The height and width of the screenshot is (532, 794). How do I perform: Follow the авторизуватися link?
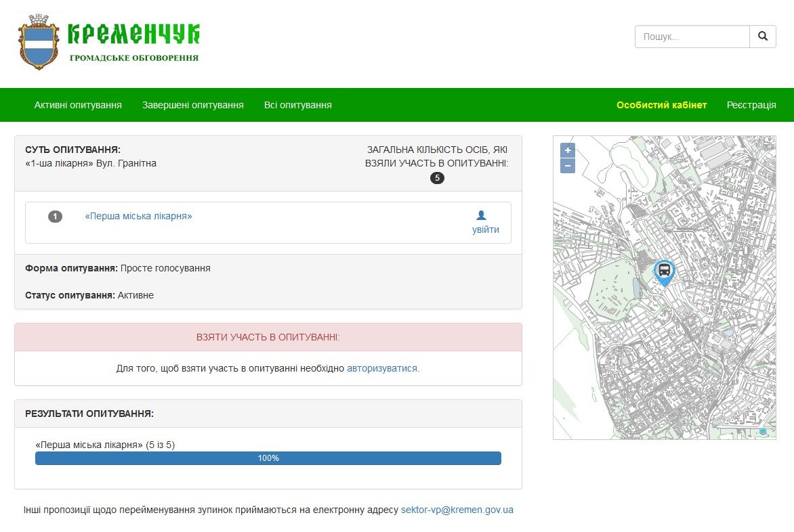pos(383,369)
